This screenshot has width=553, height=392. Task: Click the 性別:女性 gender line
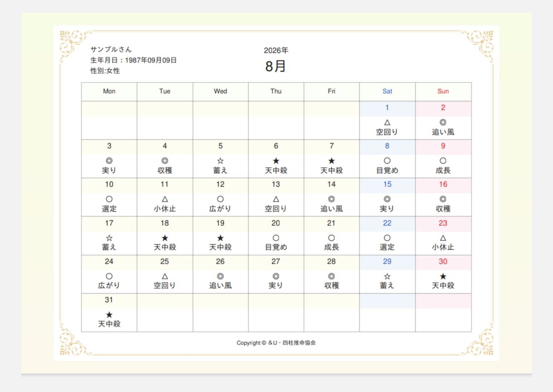(105, 71)
